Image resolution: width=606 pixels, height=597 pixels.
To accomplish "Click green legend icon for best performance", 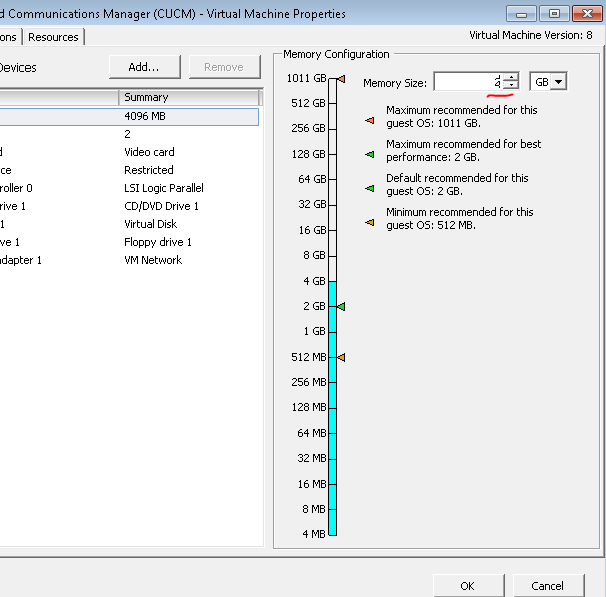I will 370,155.
